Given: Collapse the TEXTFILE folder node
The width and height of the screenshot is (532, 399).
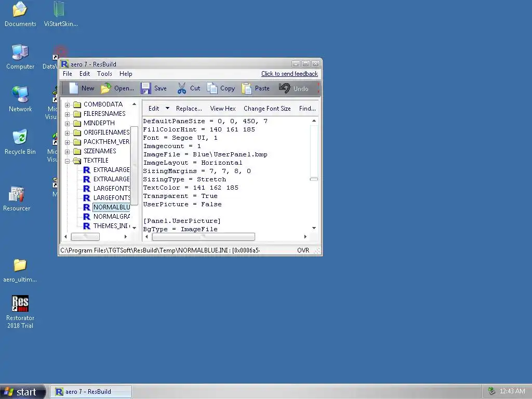Looking at the screenshot, I should point(67,161).
